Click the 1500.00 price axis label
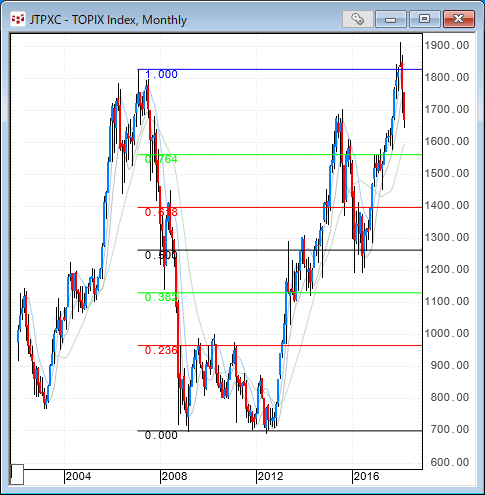Viewport: 485px width, 495px height. click(x=447, y=173)
